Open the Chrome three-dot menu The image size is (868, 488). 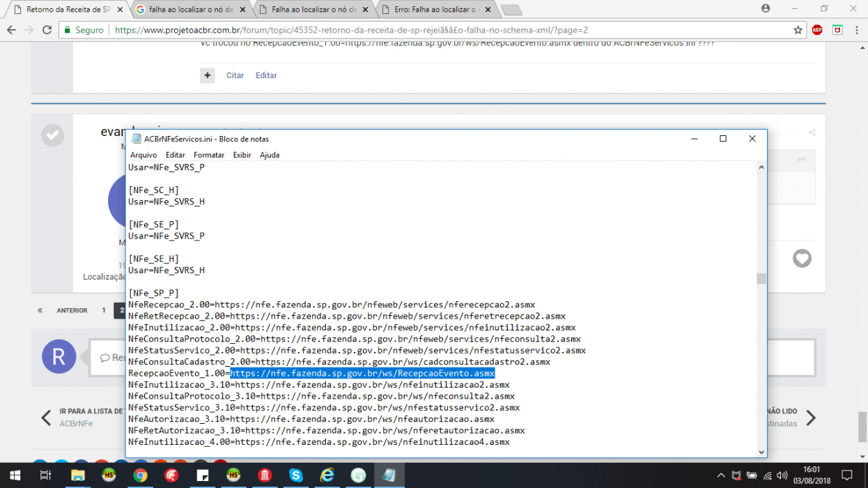[858, 30]
